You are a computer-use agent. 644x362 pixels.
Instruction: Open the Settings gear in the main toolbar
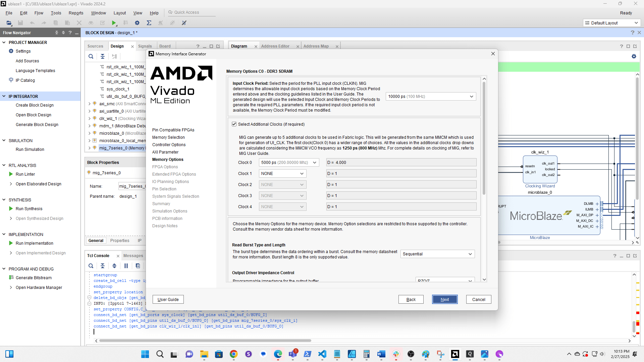(137, 23)
